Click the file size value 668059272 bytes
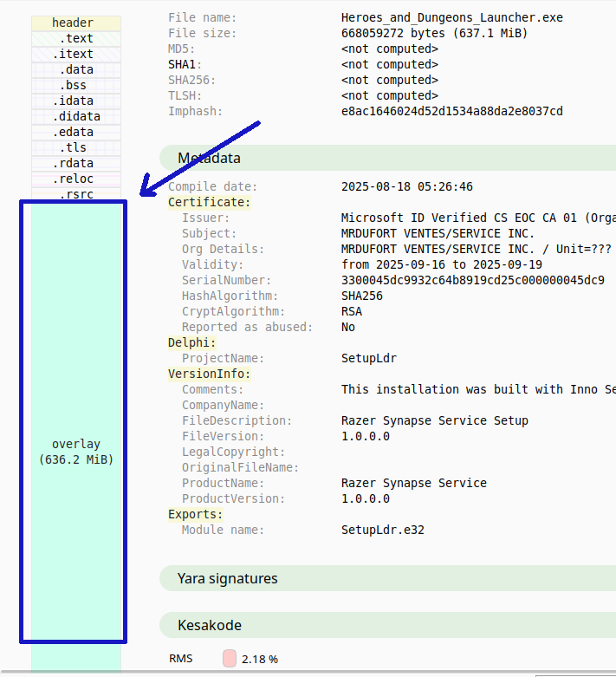This screenshot has width=616, height=677. [x=434, y=33]
